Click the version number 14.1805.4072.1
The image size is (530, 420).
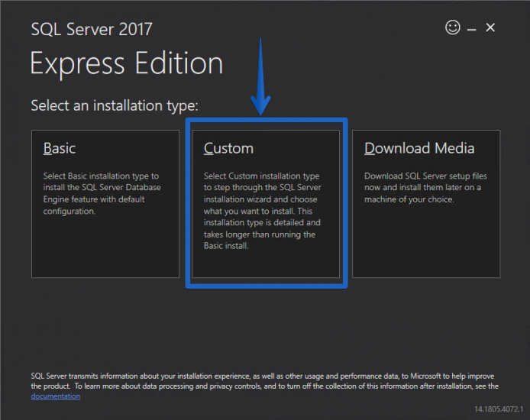tap(499, 409)
